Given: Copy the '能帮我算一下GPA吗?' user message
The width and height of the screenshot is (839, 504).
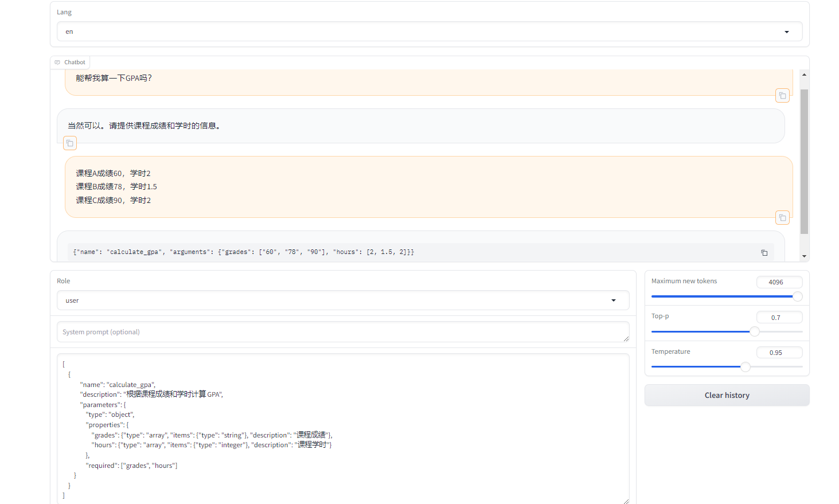Looking at the screenshot, I should (x=782, y=96).
